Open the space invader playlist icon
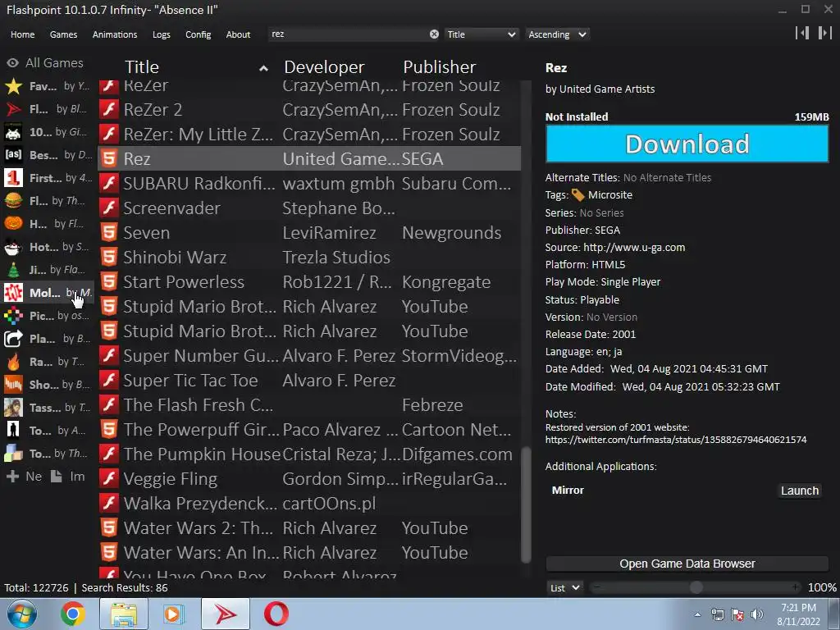Screen dimensions: 840x630 tap(13, 132)
